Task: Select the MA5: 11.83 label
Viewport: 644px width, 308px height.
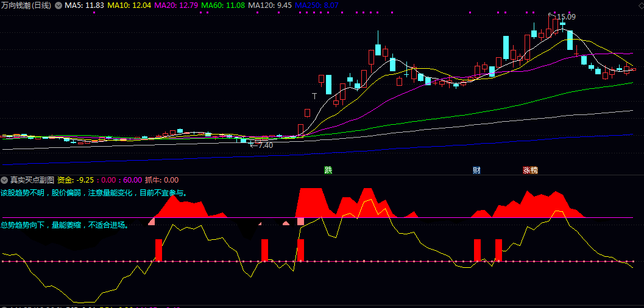Action: tap(84, 5)
